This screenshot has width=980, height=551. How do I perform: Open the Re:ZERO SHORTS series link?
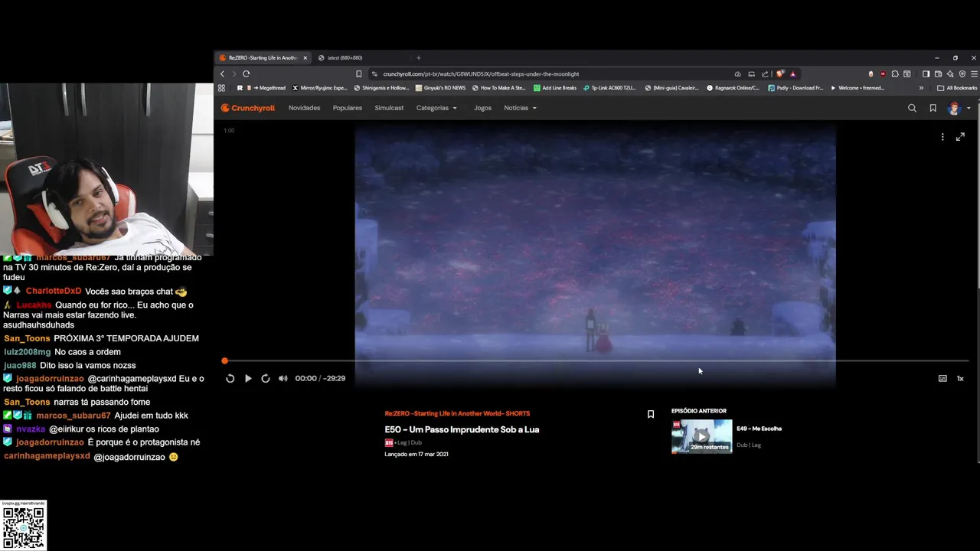[457, 413]
